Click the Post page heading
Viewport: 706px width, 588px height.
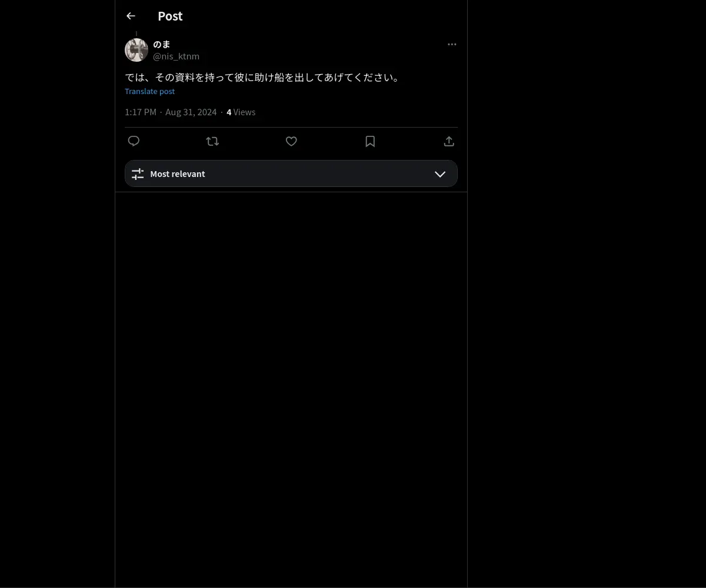point(170,16)
